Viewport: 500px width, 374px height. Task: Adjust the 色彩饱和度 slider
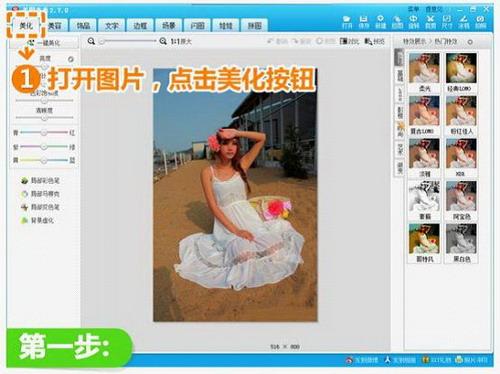point(44,100)
